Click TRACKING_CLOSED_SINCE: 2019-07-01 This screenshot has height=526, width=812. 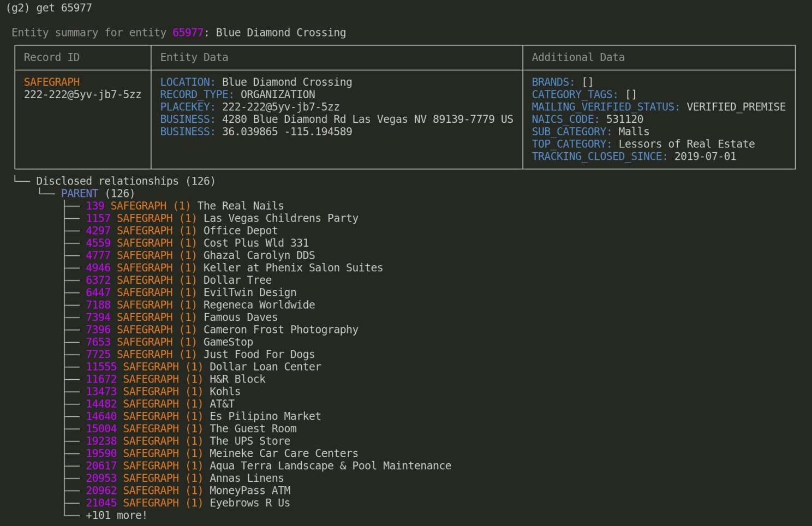coord(634,157)
